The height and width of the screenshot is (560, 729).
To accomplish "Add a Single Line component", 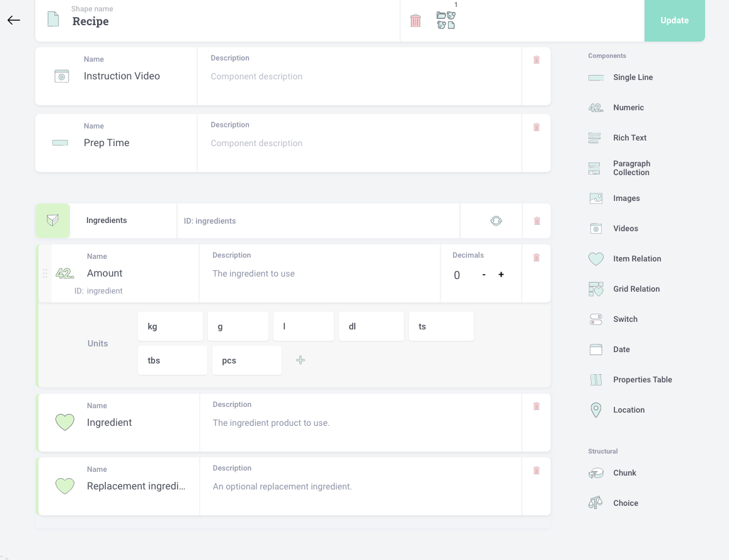I will (x=621, y=77).
